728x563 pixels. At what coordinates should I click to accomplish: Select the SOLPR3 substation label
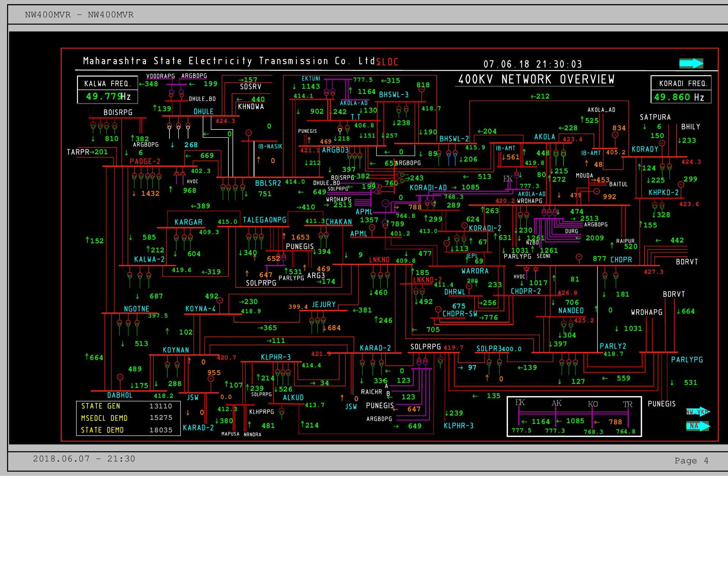(489, 349)
